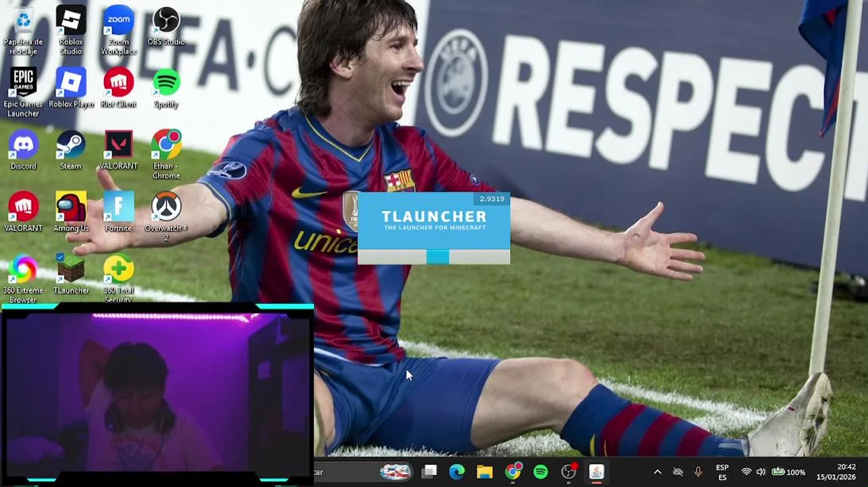Open 360 Extreme Browser shortcut
868x487 pixels.
23,279
